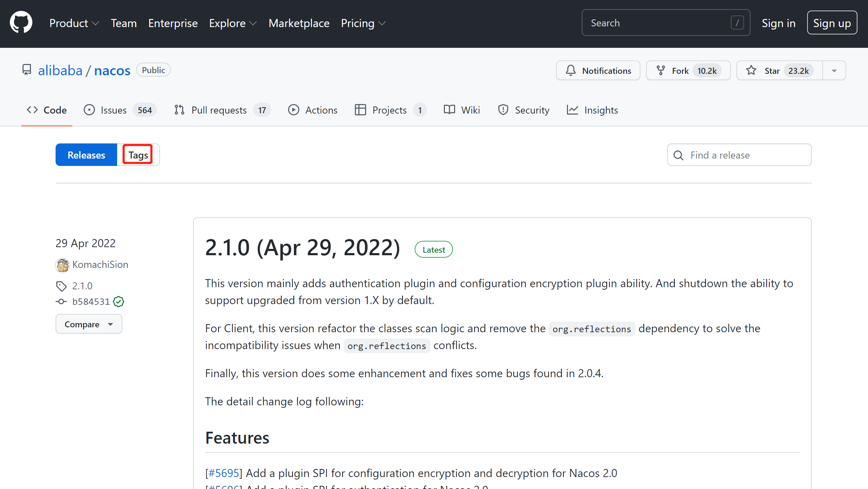The height and width of the screenshot is (489, 868).
Task: Click the Sign up button
Action: pos(832,23)
